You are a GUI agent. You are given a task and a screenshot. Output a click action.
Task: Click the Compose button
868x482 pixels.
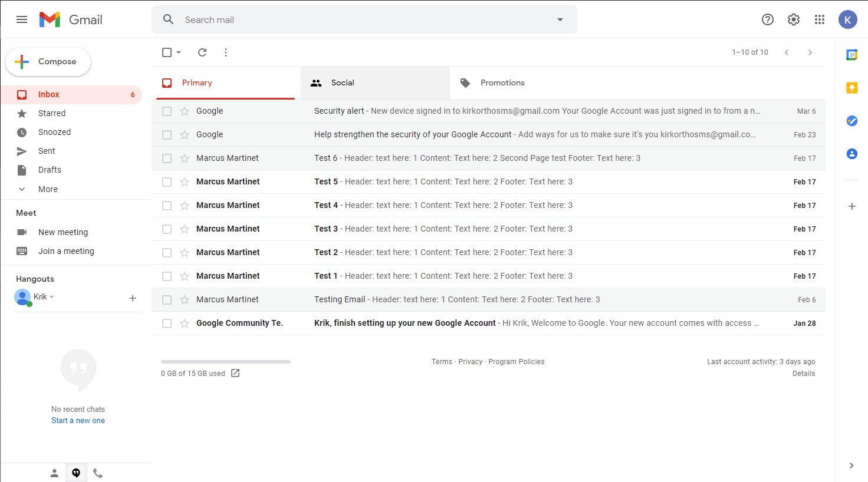coord(48,62)
